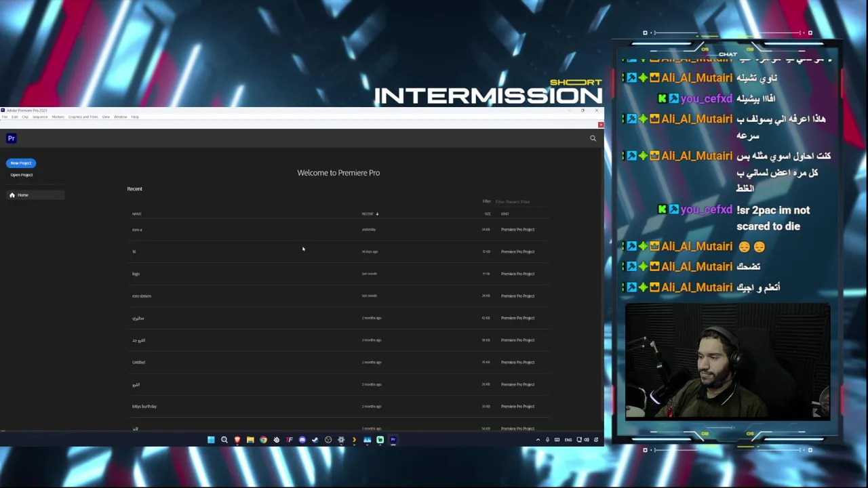Open Steam from the taskbar

315,440
